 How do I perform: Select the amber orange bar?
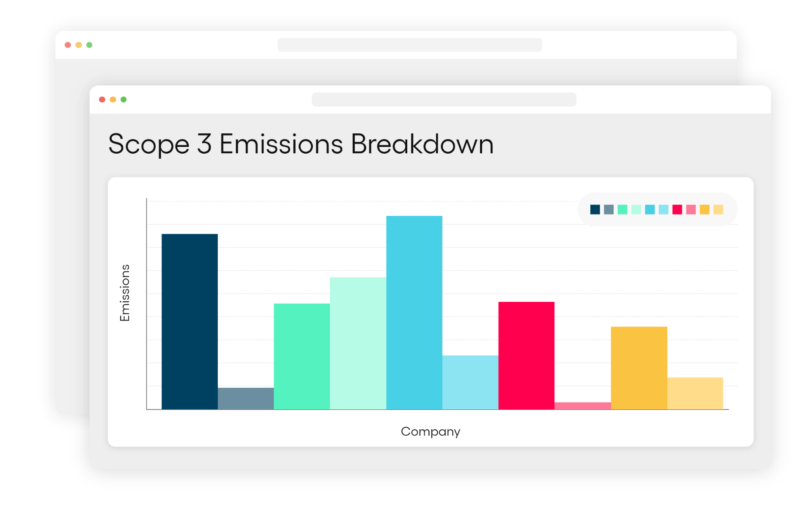(639, 368)
